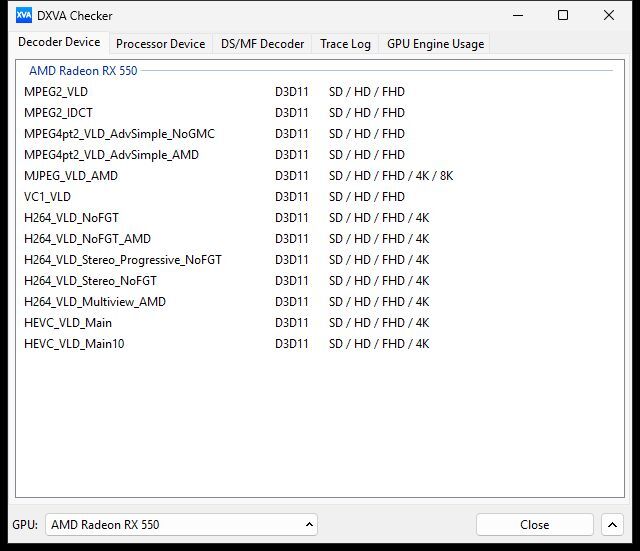Click the GPU: label
This screenshot has height=551, width=640.
coord(25,525)
